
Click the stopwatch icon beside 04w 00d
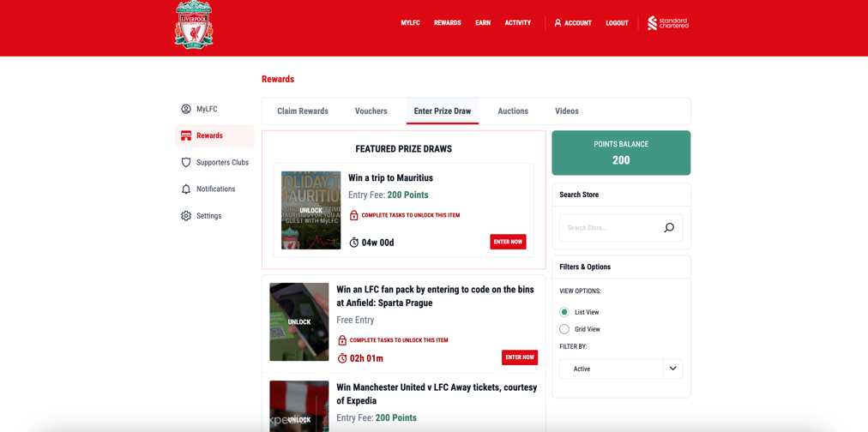pyautogui.click(x=354, y=243)
